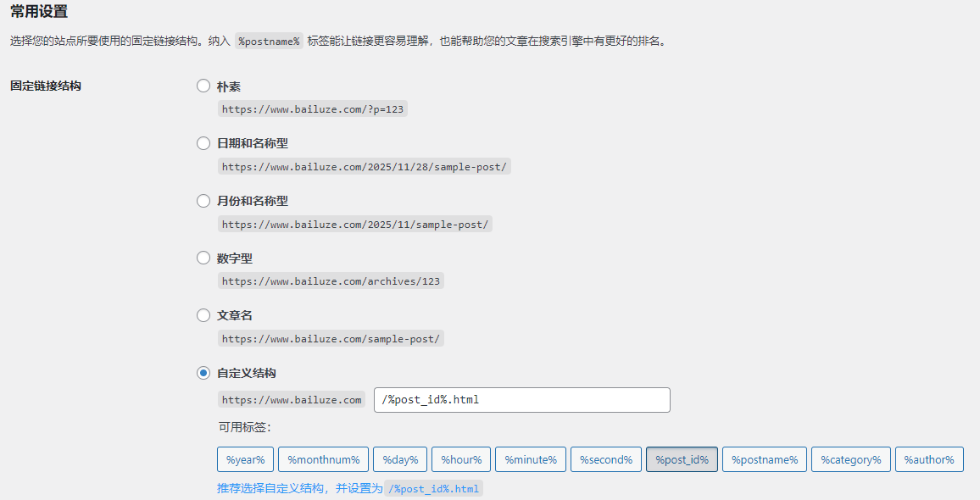Screen dimensions: 980x500
Task: Click the %postname% code in the description text
Action: [x=269, y=40]
